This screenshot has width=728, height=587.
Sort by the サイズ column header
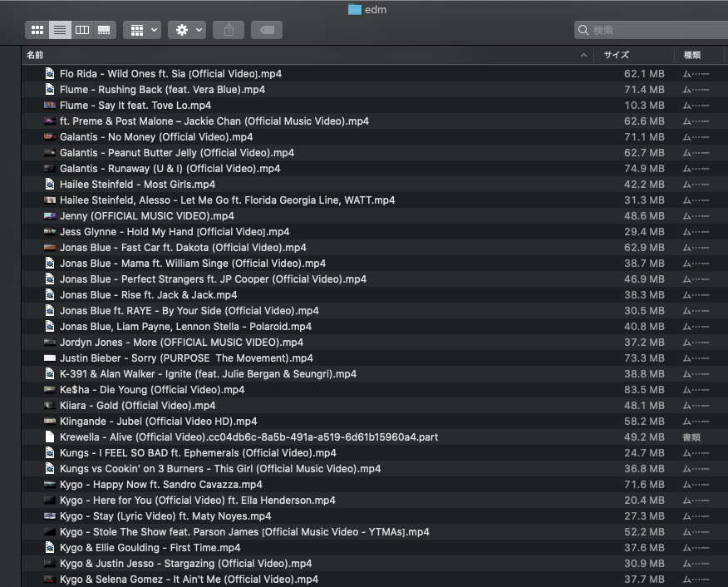click(616, 55)
